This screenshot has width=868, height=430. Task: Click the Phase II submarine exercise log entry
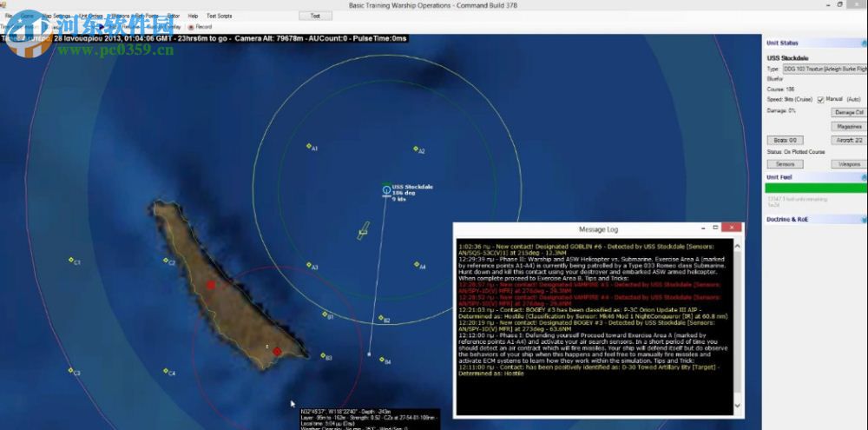tap(591, 268)
